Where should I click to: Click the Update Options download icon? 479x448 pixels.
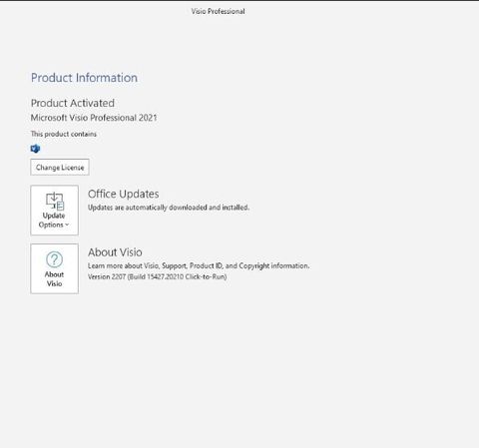click(54, 202)
